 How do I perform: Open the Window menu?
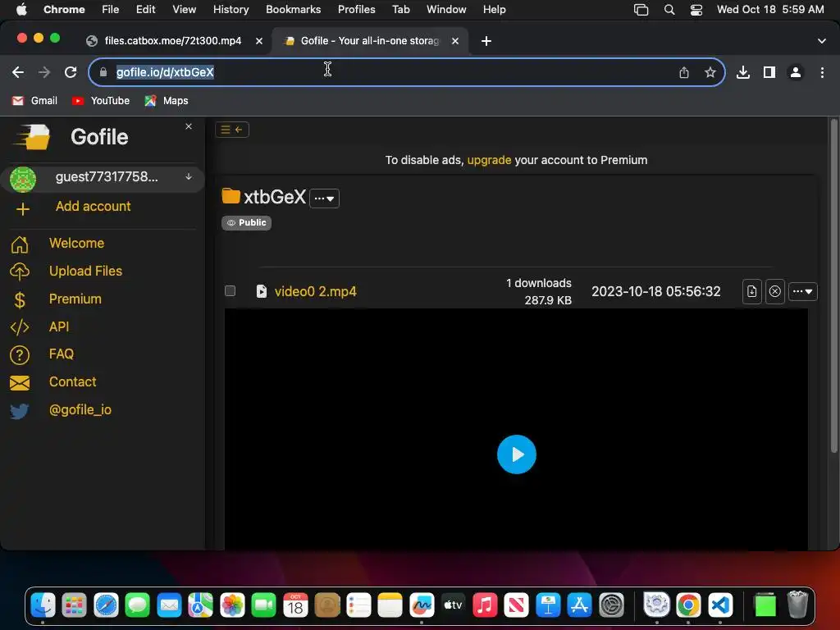tap(446, 10)
